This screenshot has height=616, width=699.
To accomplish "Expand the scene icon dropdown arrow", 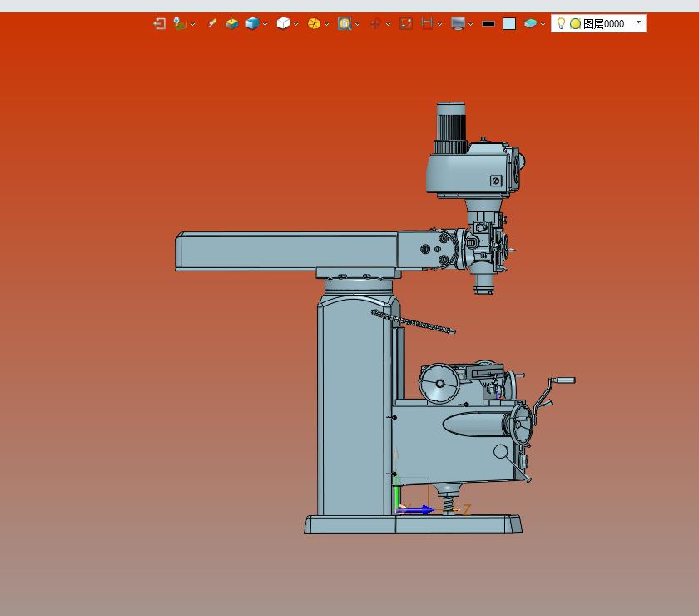I will pyautogui.click(x=192, y=24).
